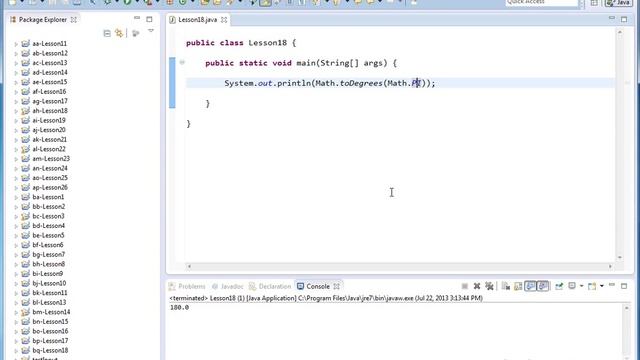
Task: Minimize the editor area
Action: click(x=611, y=18)
